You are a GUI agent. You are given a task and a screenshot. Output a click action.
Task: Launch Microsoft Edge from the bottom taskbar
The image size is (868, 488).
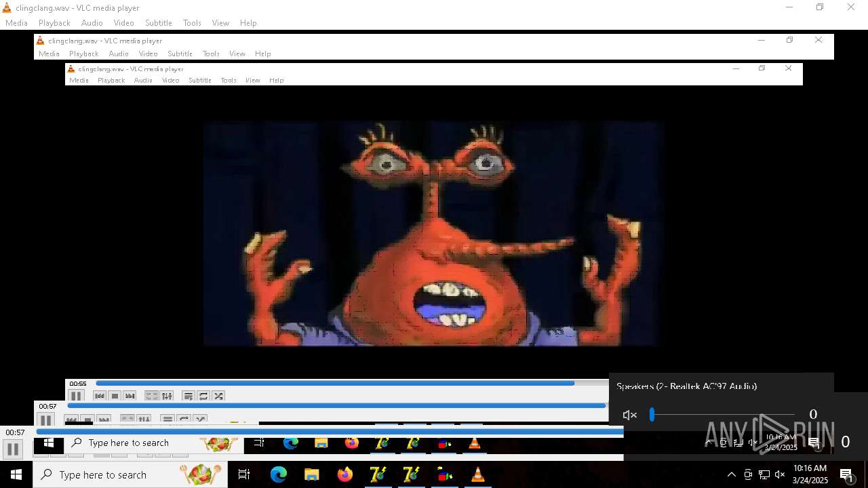tap(279, 474)
